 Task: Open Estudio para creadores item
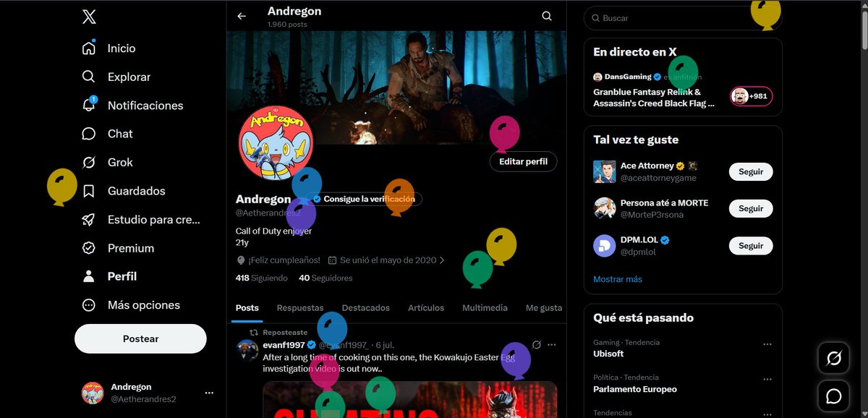142,220
